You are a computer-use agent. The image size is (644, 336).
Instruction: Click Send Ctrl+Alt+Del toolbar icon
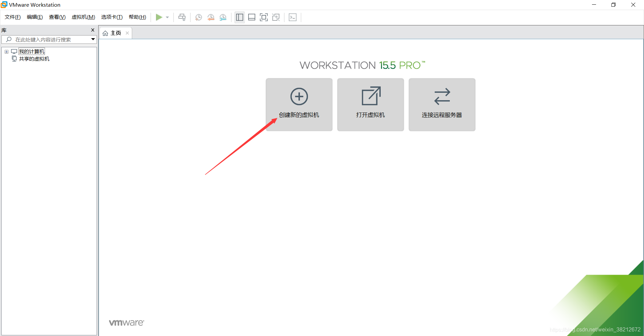pos(182,17)
